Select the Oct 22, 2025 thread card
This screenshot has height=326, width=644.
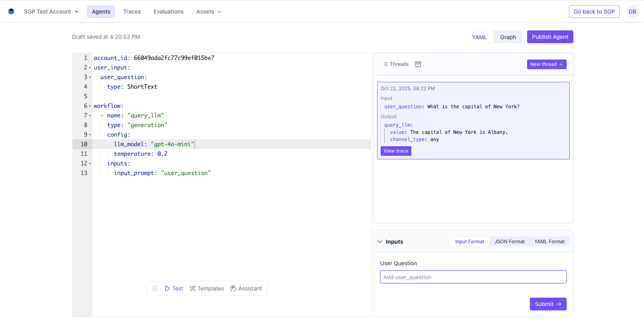pyautogui.click(x=473, y=121)
